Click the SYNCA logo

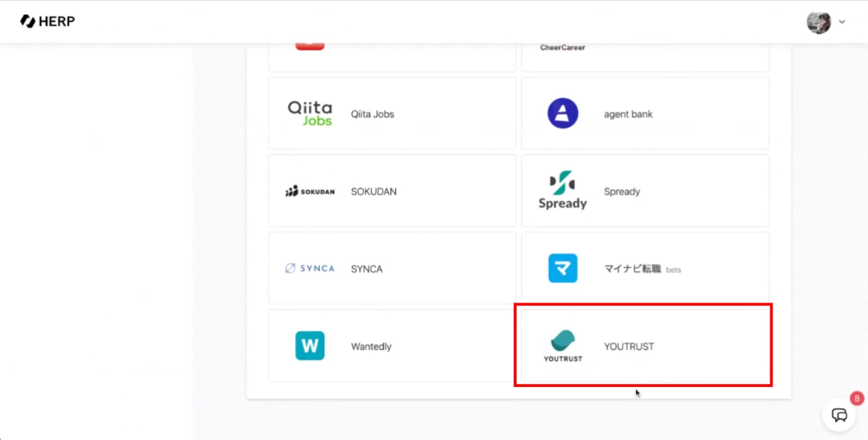310,269
